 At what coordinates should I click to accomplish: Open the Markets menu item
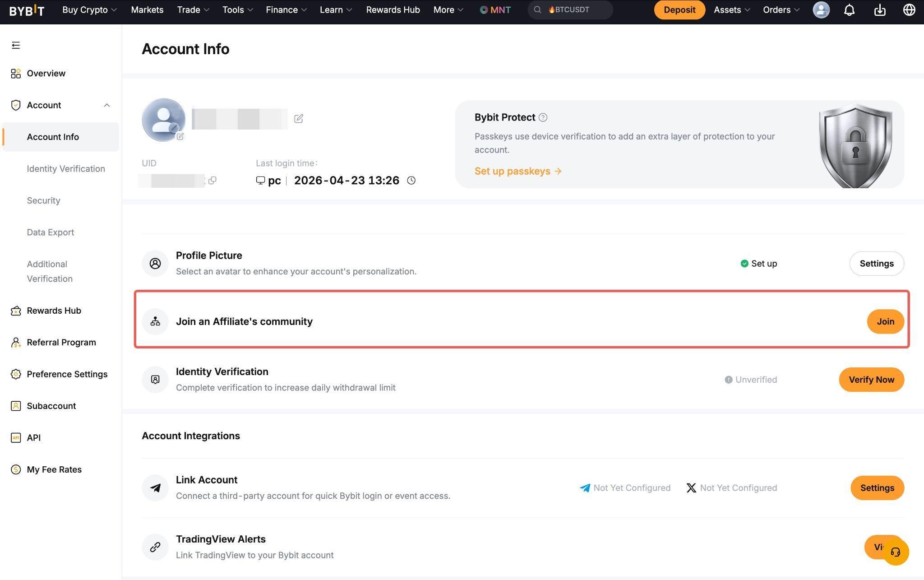click(147, 10)
